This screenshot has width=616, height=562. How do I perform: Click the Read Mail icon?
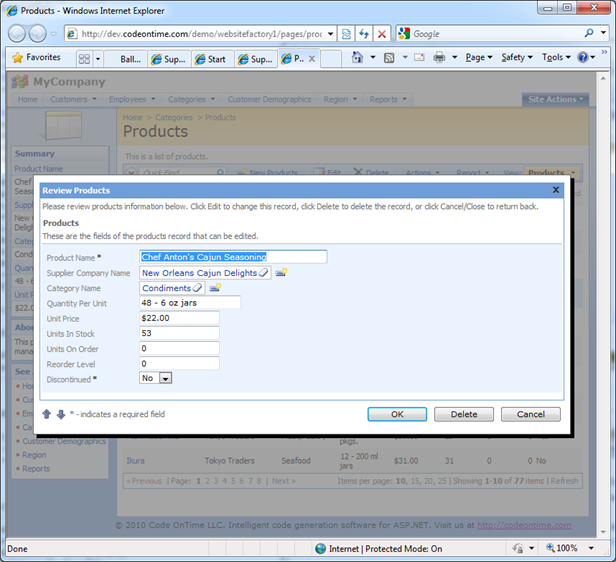pos(419,58)
